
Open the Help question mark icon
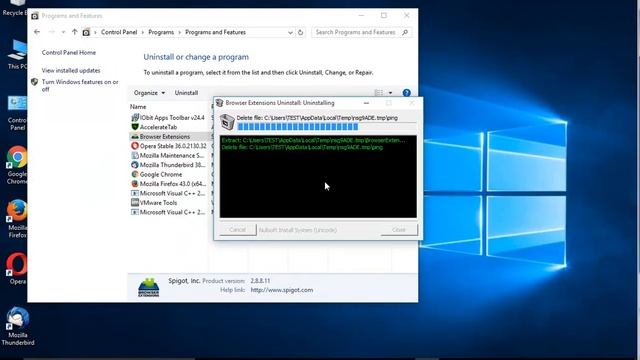coord(406,93)
